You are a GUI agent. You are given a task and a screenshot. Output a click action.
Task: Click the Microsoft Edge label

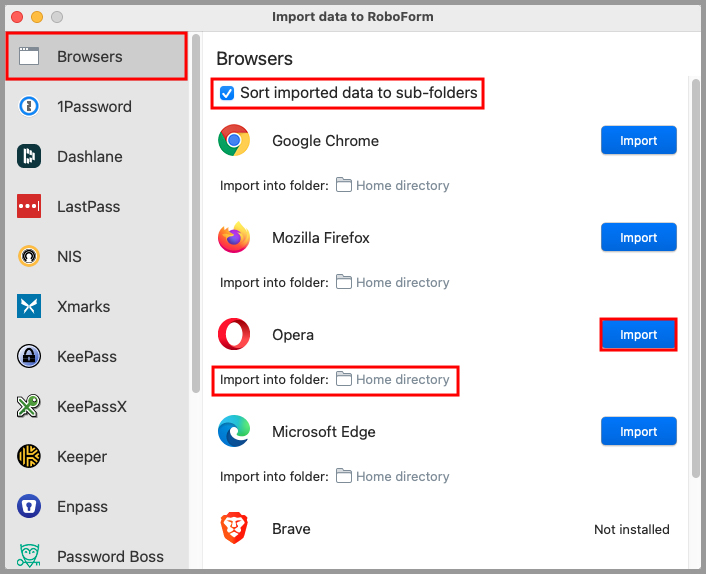coord(323,432)
